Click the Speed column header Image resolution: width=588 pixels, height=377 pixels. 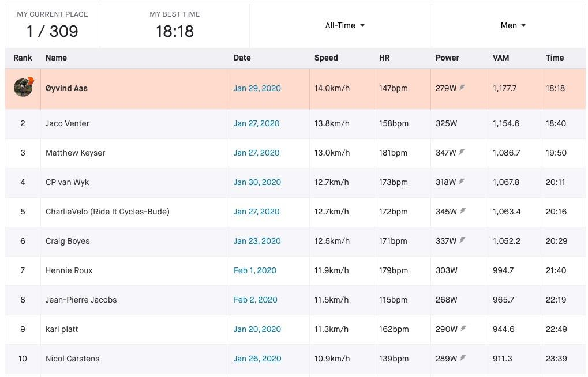[326, 58]
